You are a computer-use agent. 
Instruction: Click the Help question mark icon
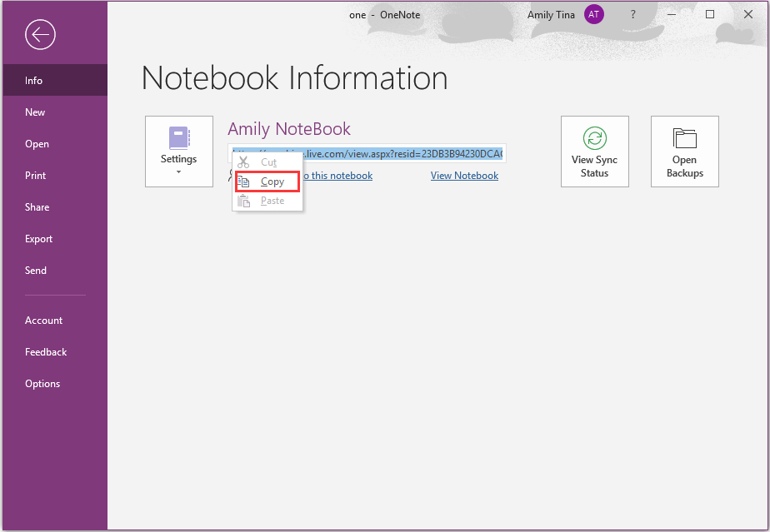click(631, 14)
